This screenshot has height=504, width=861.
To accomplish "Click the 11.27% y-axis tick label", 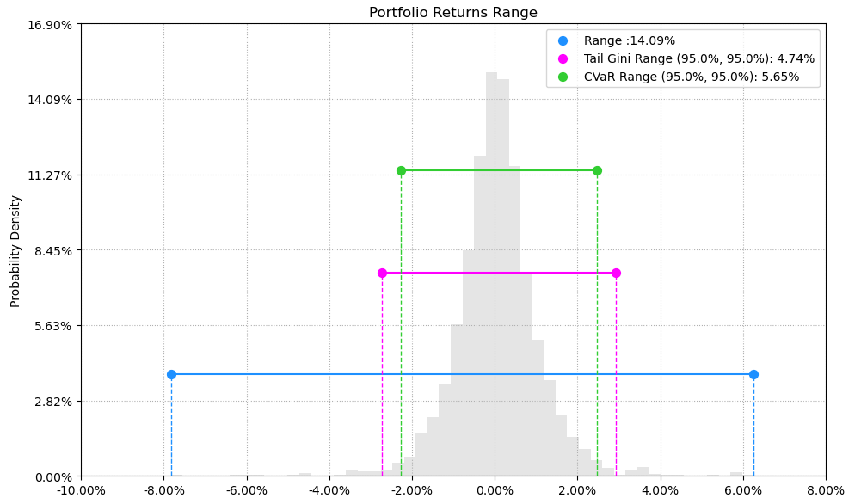I will click(x=50, y=175).
